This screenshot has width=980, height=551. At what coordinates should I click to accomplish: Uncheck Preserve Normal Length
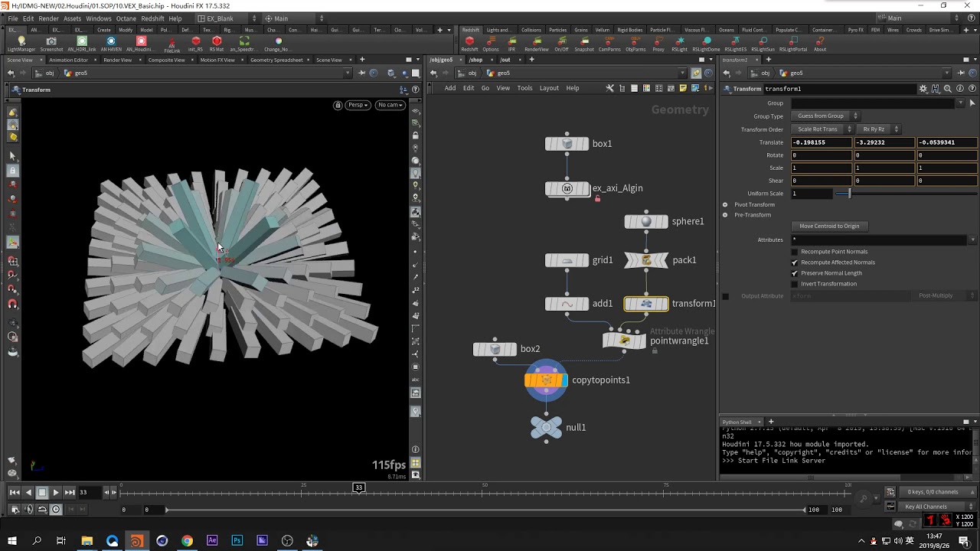point(794,273)
